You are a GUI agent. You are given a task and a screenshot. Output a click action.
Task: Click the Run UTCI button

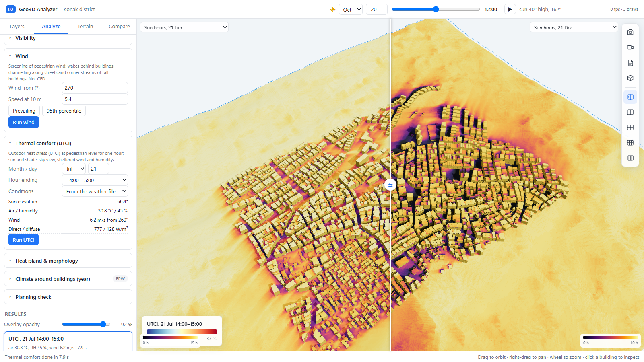tap(23, 240)
